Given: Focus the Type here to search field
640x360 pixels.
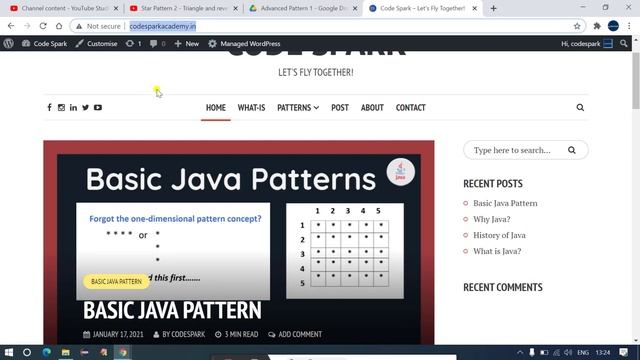Looking at the screenshot, I should [x=526, y=150].
